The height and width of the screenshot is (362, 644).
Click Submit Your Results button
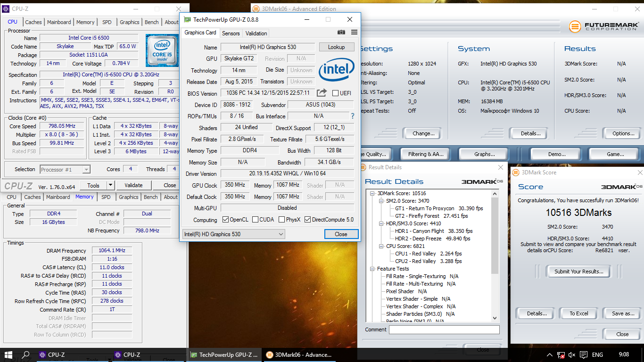coord(578,271)
